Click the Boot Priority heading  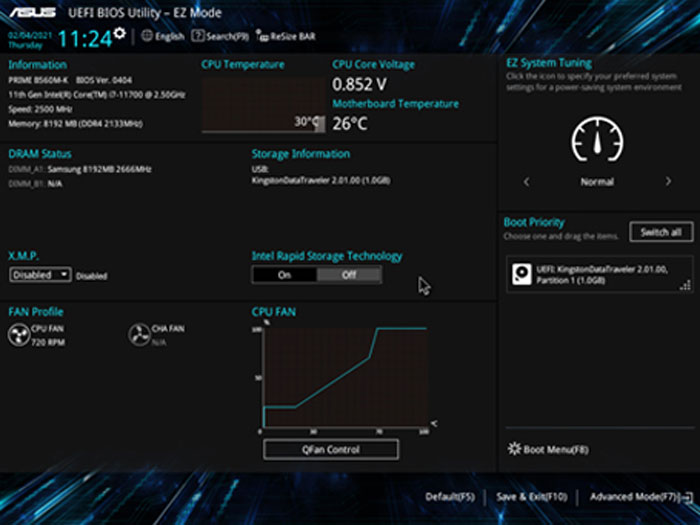[x=534, y=222]
